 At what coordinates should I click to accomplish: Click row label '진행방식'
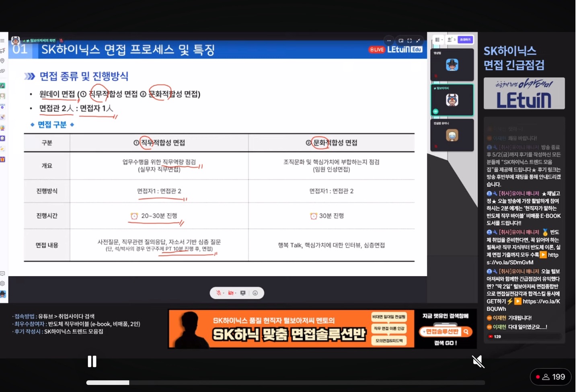coord(47,191)
